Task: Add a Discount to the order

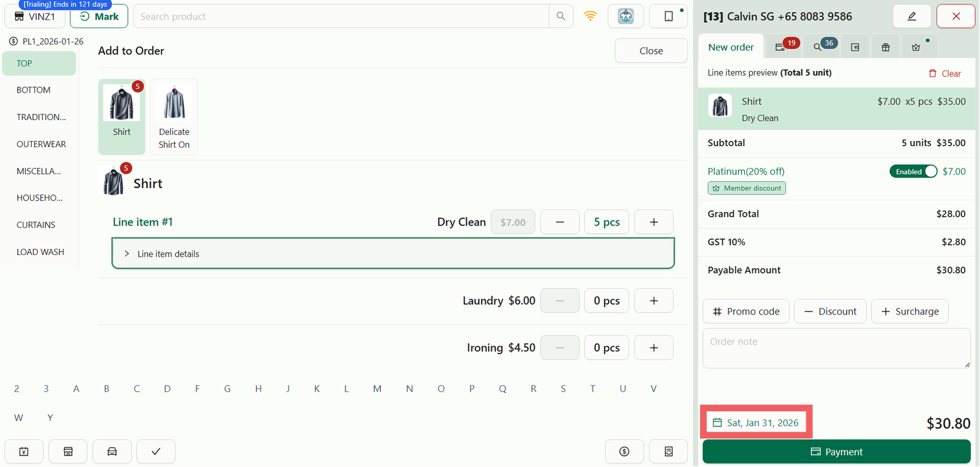Action: coord(830,311)
